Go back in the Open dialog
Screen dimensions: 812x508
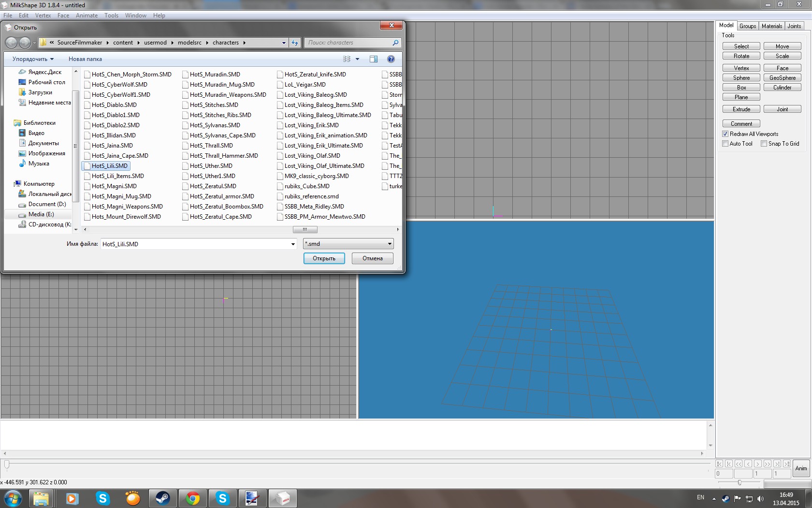pyautogui.click(x=11, y=43)
